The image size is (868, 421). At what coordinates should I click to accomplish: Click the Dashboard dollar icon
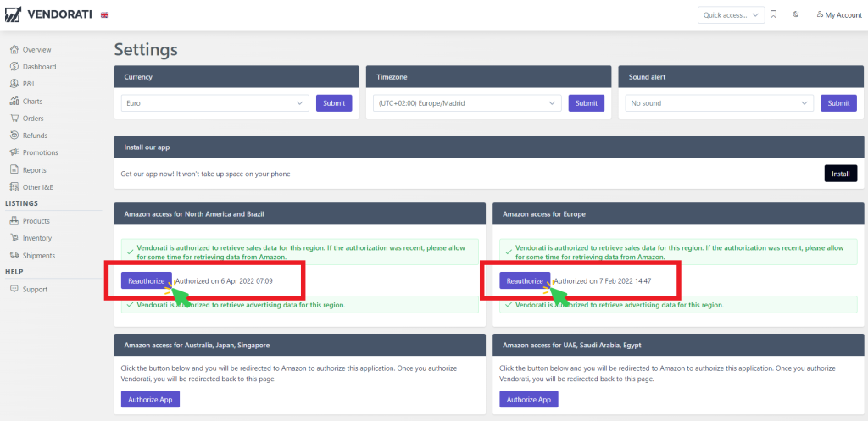point(14,67)
